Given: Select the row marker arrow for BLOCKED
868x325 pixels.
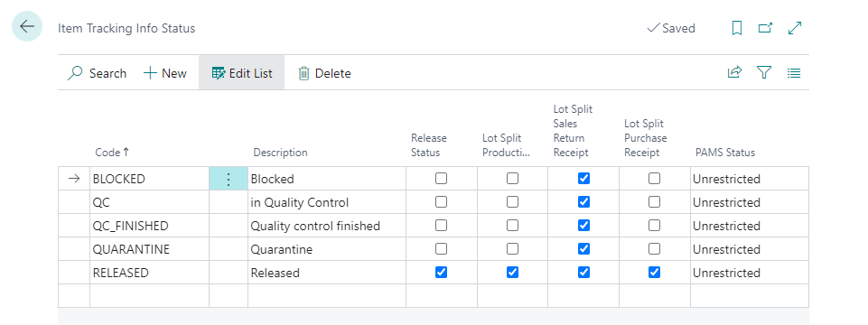Looking at the screenshot, I should click(x=74, y=179).
